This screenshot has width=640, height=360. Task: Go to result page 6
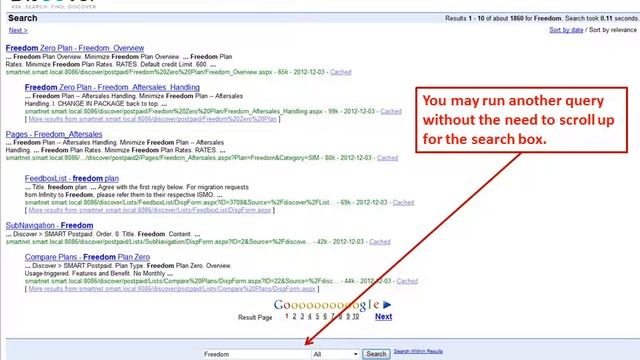(325, 316)
